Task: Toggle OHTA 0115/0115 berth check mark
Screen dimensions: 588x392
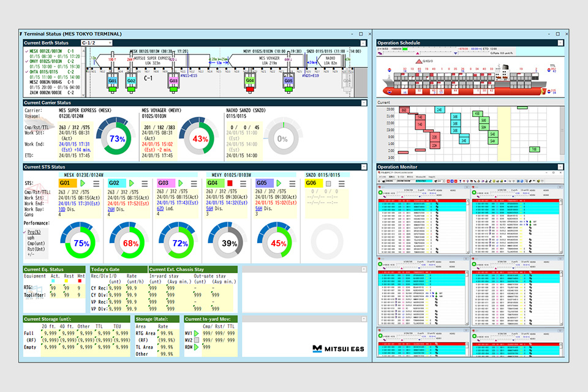Action: tap(26, 72)
